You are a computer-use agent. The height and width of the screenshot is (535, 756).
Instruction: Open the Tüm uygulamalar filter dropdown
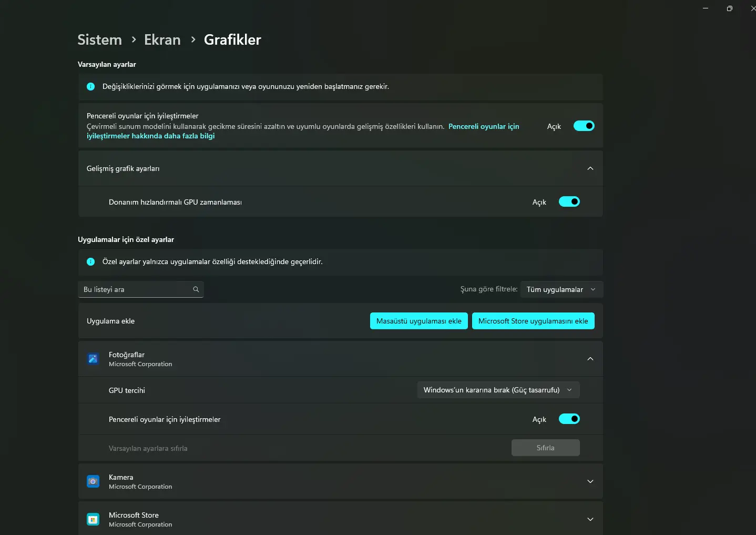(561, 289)
